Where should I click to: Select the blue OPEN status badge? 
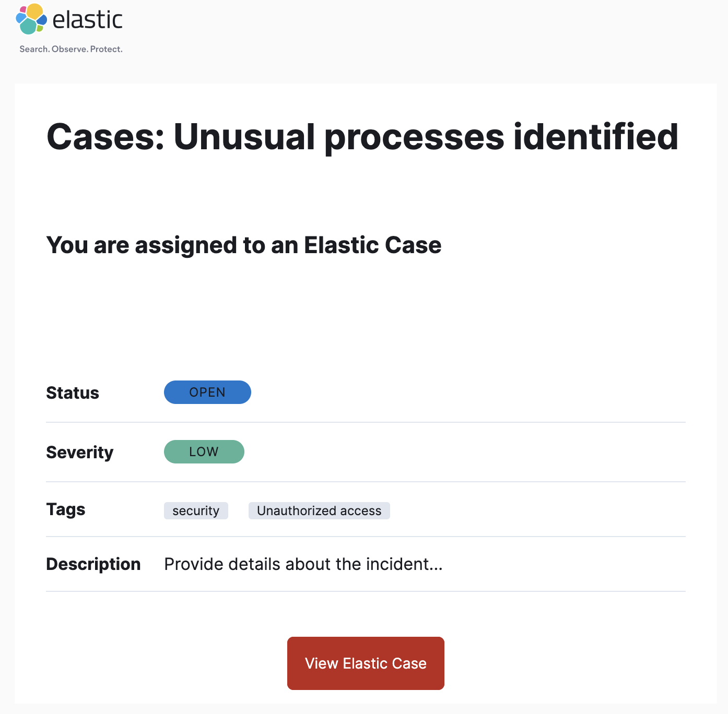[x=207, y=392]
